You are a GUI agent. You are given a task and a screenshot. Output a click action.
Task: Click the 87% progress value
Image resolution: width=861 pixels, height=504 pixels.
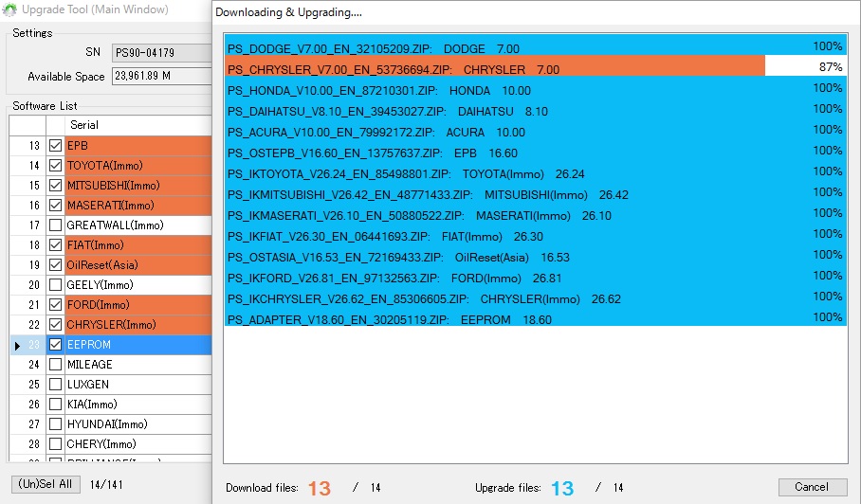(831, 67)
